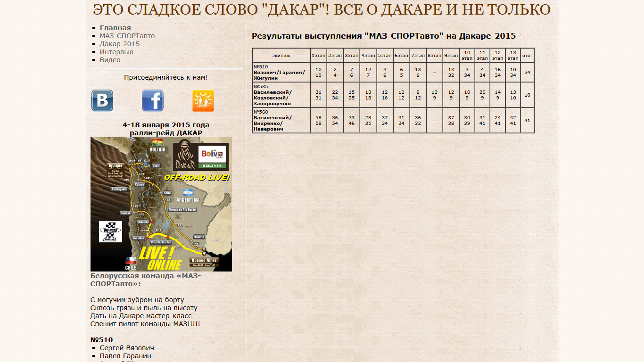Open the Видео section
Viewport: 644px width, 362px height.
(110, 60)
